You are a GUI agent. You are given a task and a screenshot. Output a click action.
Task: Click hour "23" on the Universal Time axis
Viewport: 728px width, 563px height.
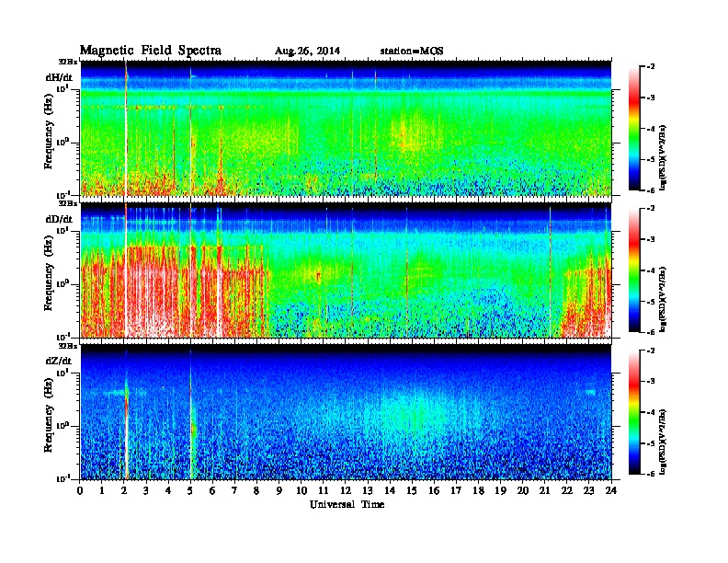(589, 490)
